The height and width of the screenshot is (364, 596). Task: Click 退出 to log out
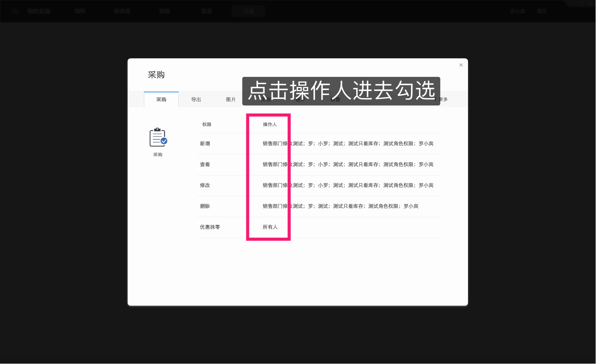click(542, 11)
